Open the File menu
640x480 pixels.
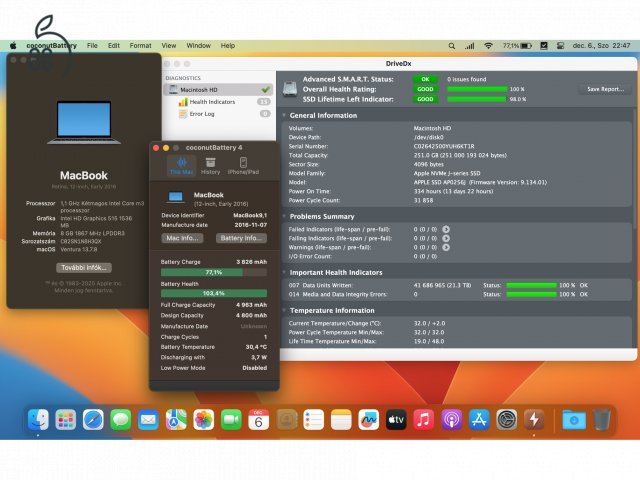(x=92, y=46)
